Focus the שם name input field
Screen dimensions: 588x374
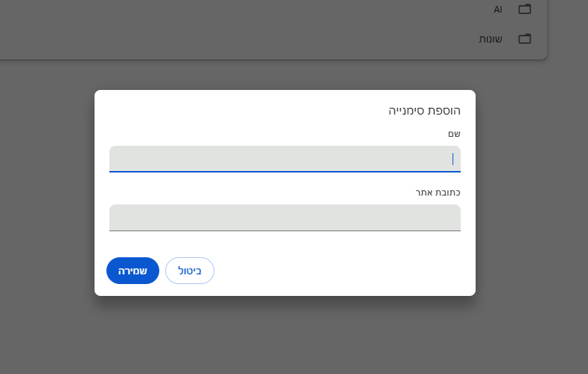(284, 159)
